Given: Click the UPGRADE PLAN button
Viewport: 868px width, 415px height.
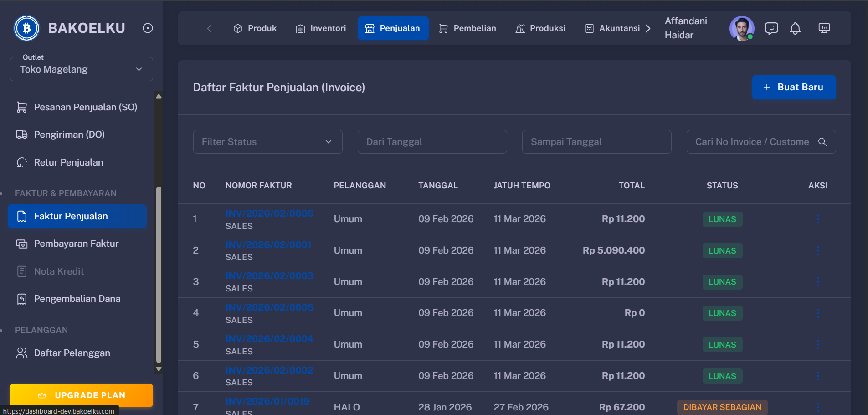Looking at the screenshot, I should [82, 395].
